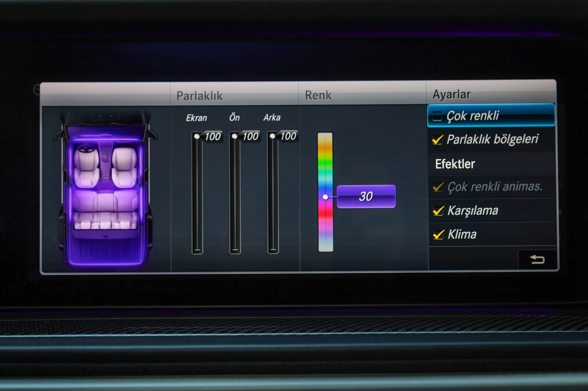Select the Ayarlar tab header
Viewport: 588px width, 391px height.
451,94
